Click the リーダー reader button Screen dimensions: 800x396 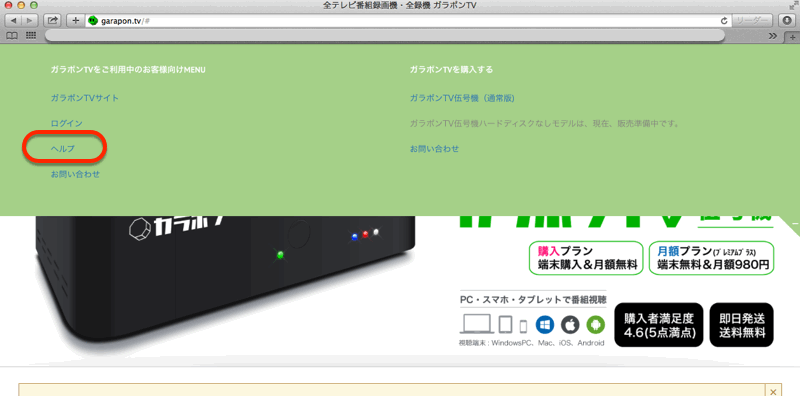tap(753, 20)
